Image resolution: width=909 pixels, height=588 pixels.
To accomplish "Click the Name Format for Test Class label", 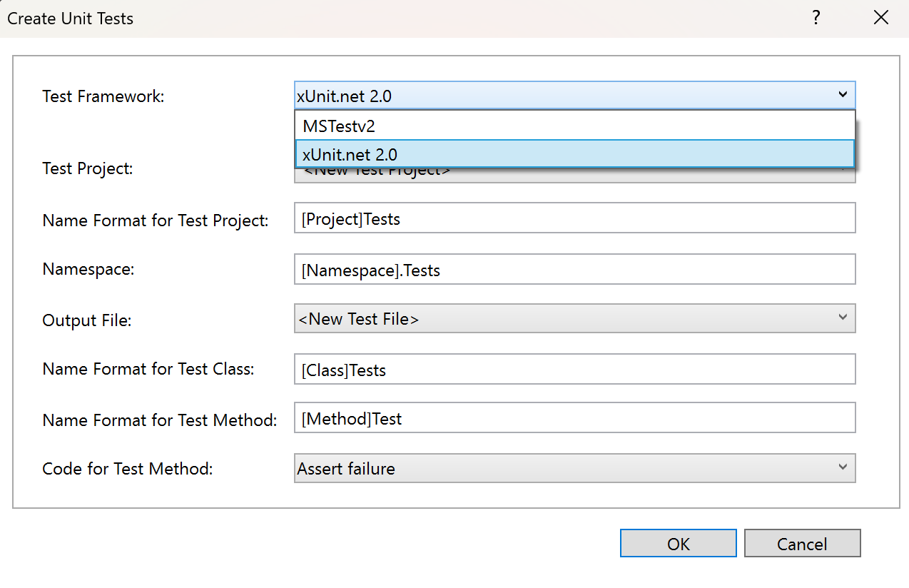I will coord(148,369).
